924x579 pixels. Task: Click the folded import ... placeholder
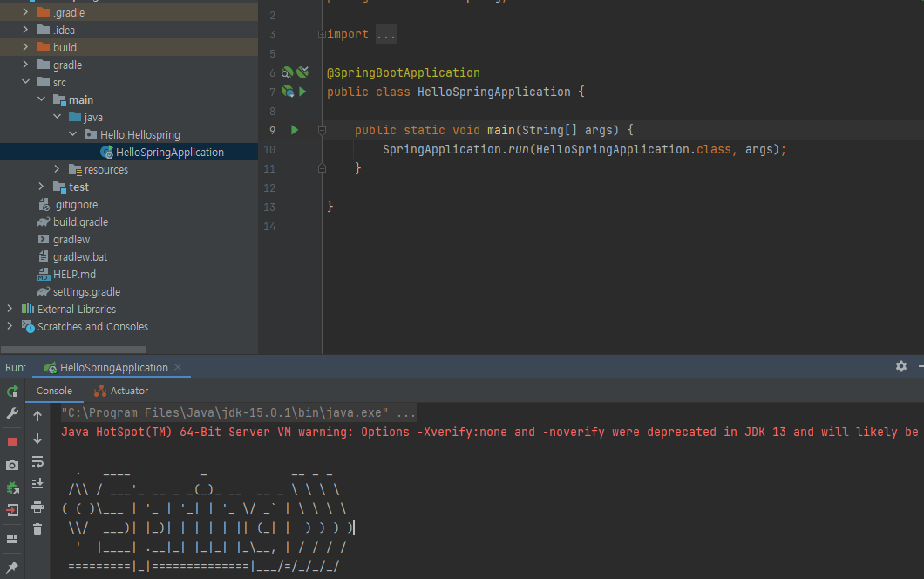pos(386,35)
